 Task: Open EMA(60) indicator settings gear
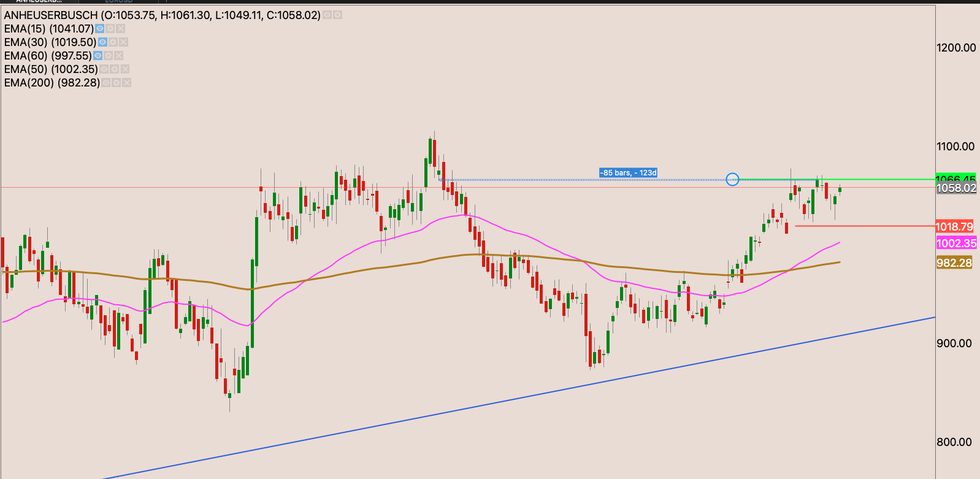coord(109,56)
